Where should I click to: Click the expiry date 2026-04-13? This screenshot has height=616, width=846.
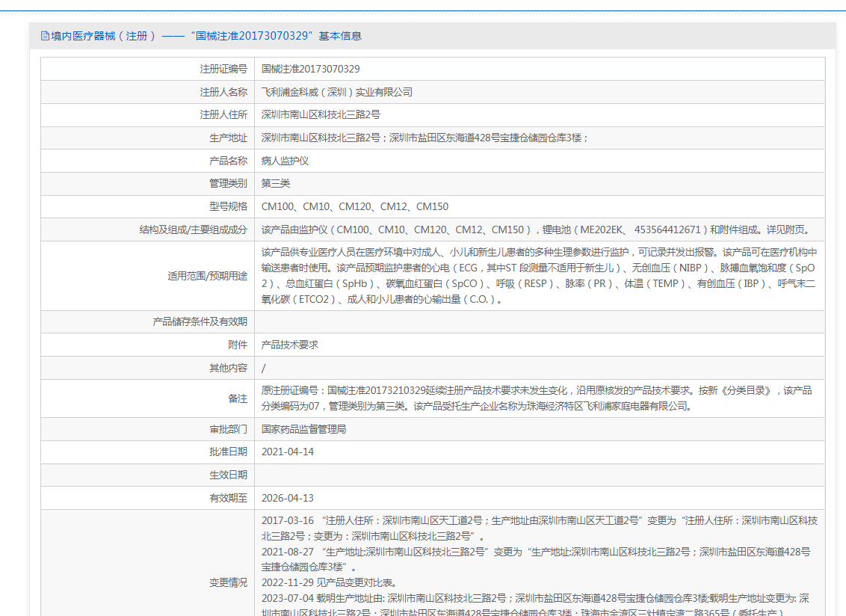pos(288,498)
